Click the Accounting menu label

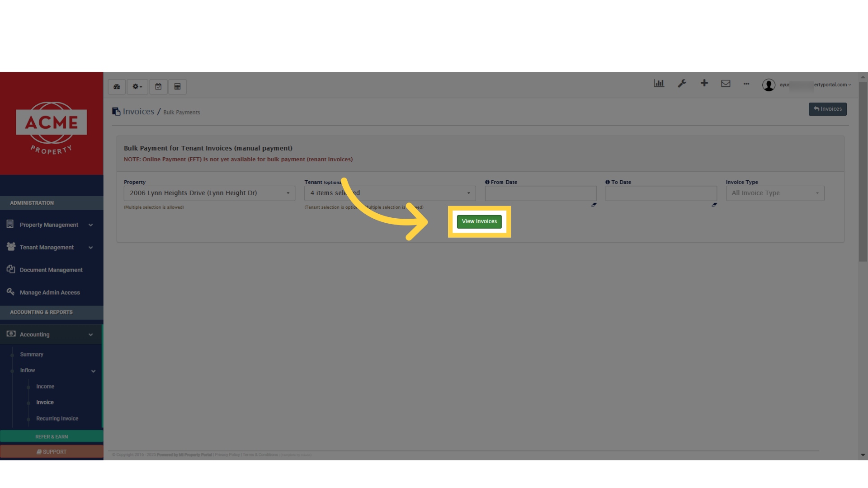click(x=35, y=335)
